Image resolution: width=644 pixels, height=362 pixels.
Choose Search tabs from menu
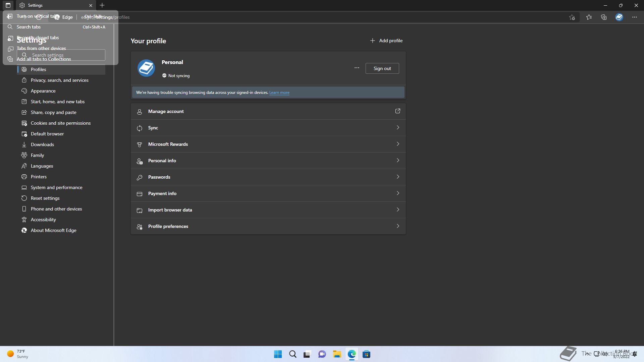(x=60, y=27)
